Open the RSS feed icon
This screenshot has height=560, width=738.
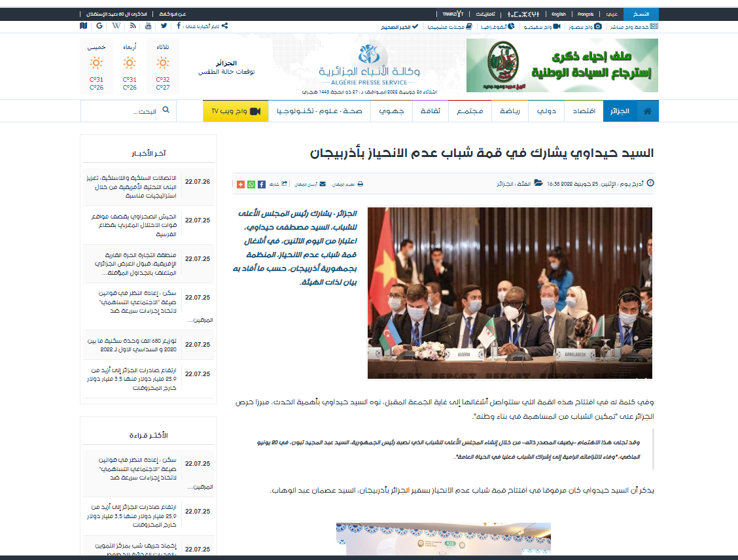point(133,26)
